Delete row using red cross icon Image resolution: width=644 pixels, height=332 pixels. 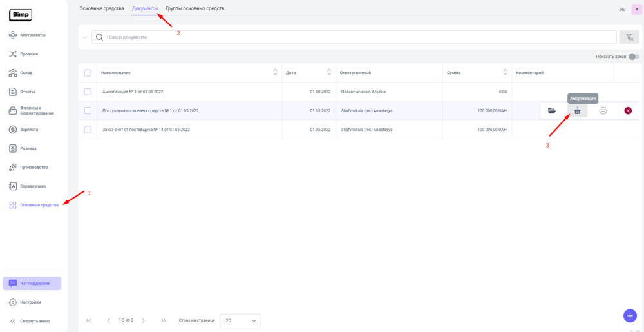click(x=628, y=111)
